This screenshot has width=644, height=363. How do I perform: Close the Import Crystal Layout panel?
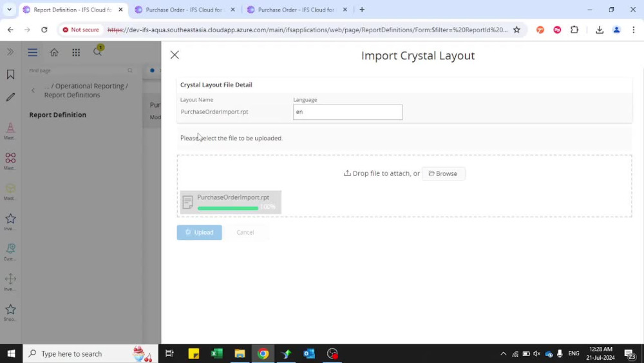click(175, 55)
